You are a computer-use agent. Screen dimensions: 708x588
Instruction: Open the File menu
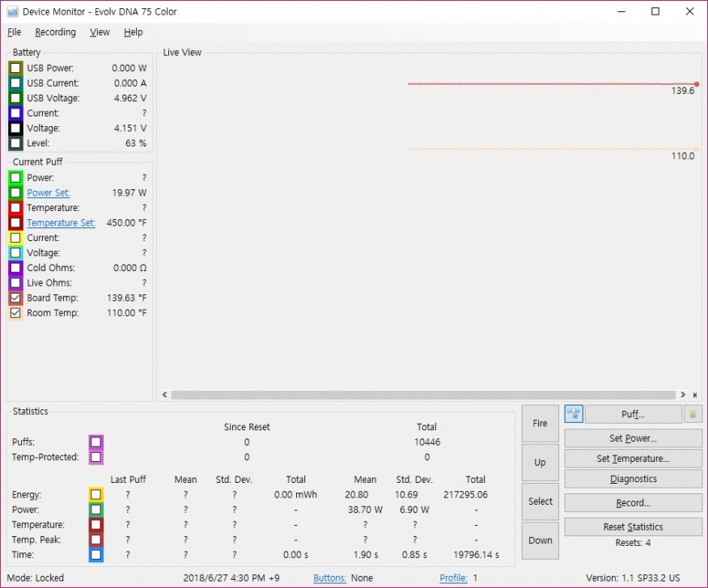[x=14, y=32]
